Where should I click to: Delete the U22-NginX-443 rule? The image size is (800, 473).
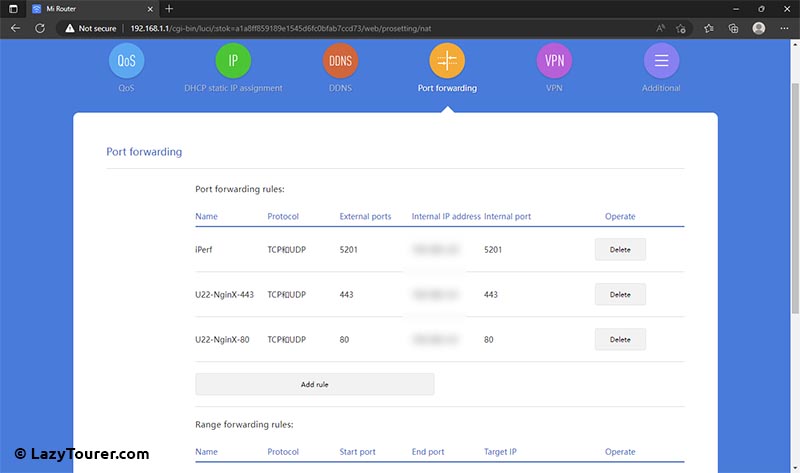tap(620, 295)
